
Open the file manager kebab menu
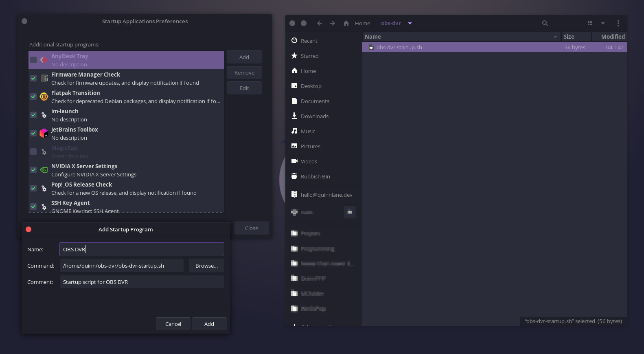(618, 23)
